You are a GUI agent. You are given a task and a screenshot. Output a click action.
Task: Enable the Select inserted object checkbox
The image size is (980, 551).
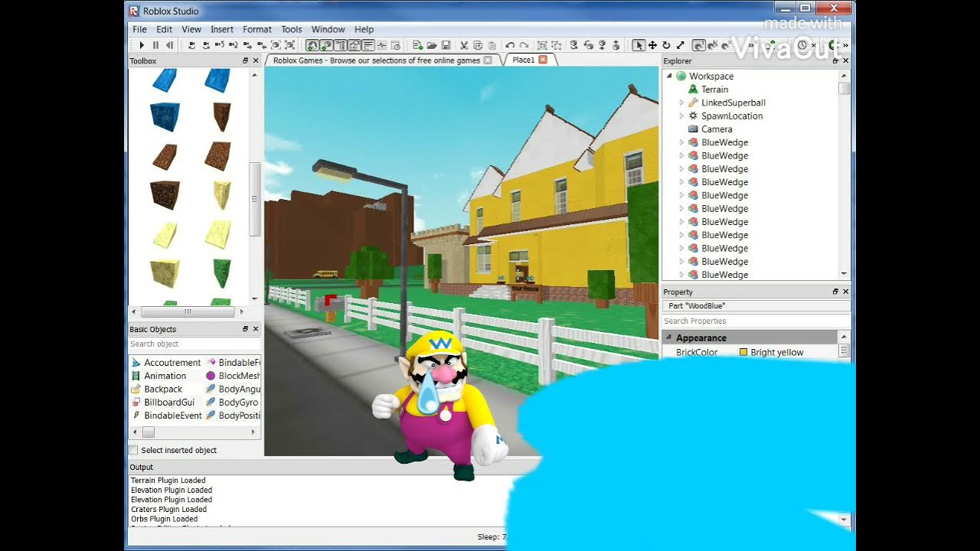click(x=133, y=450)
